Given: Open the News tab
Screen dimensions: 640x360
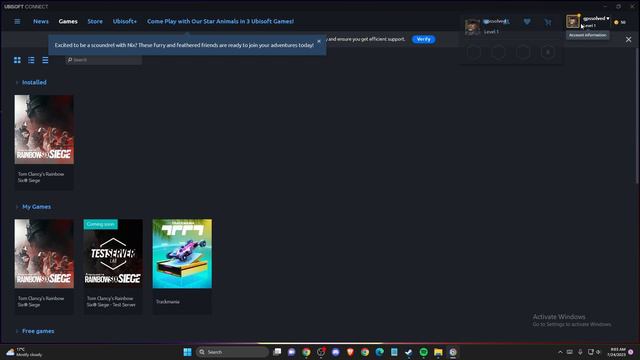Looking at the screenshot, I should click(41, 21).
